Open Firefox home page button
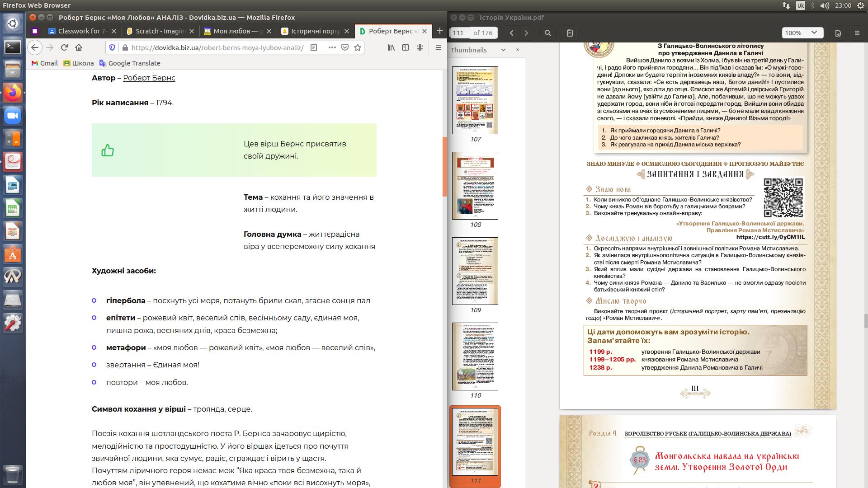Screen dimensions: 868x488 [x=79, y=47]
